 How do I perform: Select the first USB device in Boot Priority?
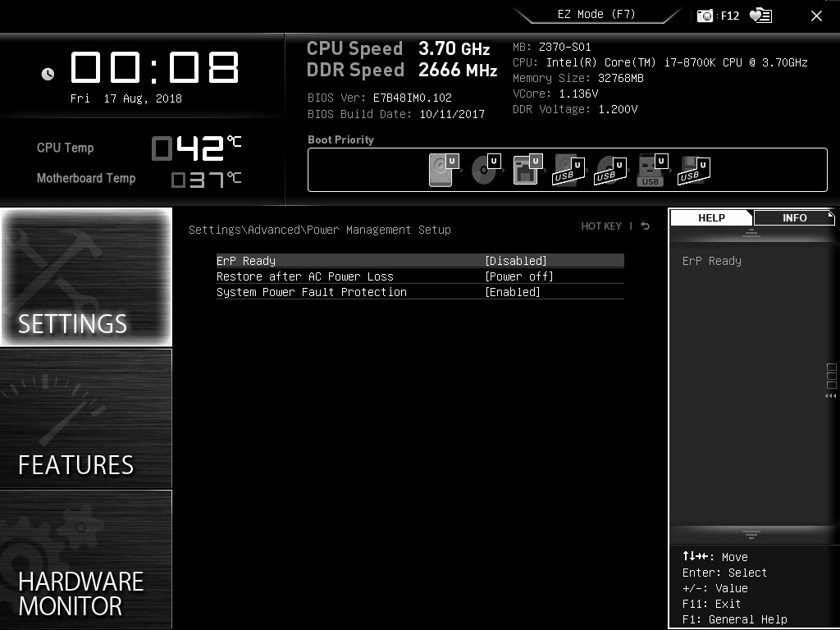(567, 170)
